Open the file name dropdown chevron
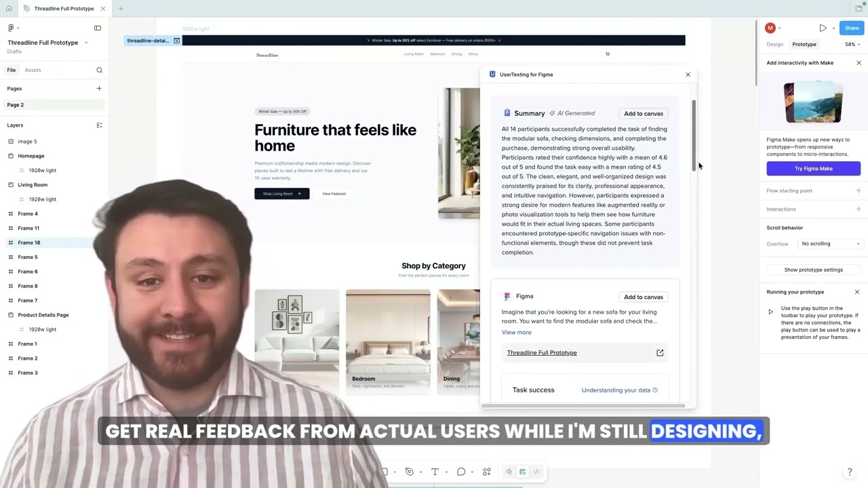The image size is (868, 488). (x=86, y=43)
